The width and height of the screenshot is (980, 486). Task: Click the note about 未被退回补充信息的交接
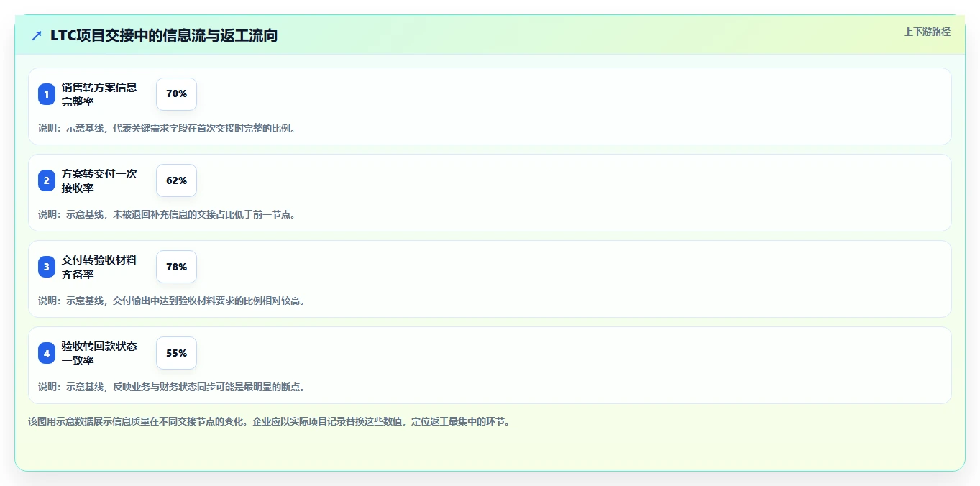[167, 214]
